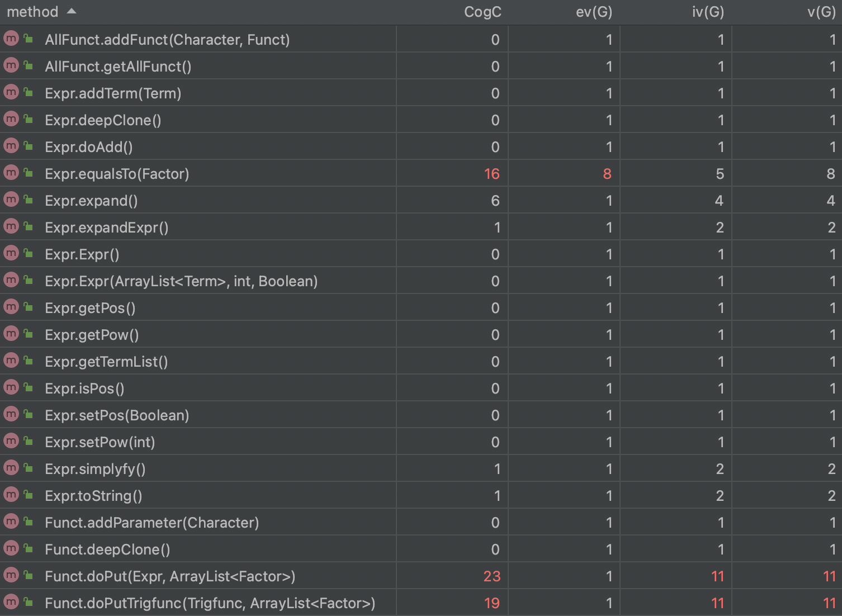Click the red ev(G) value 8

click(607, 174)
